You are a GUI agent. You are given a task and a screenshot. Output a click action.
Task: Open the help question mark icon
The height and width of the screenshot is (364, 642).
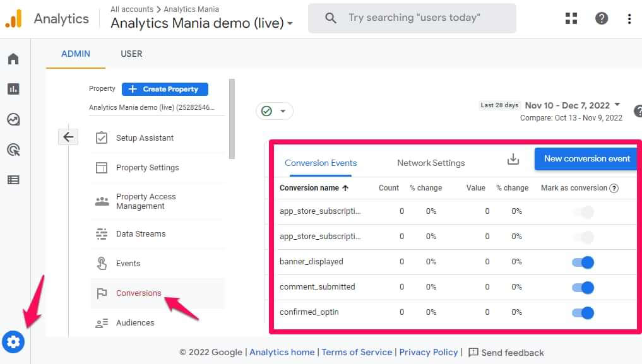coord(602,18)
